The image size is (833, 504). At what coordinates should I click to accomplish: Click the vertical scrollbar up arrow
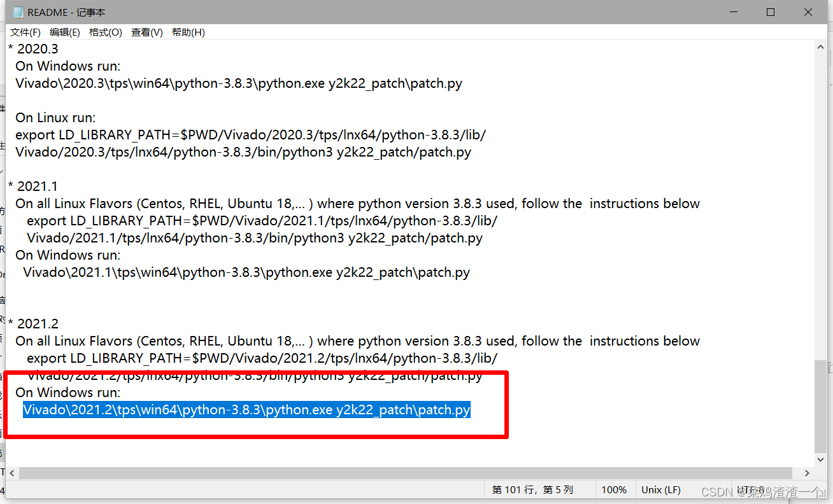[x=822, y=48]
